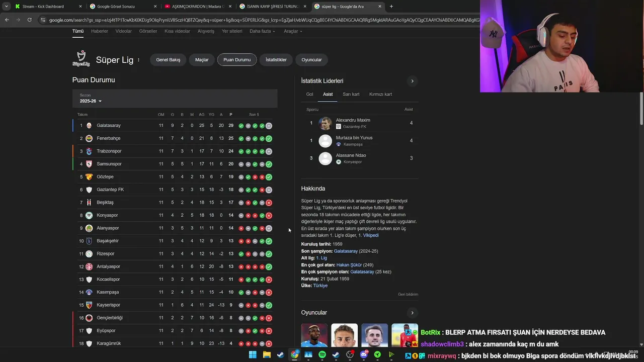
Task: Click the Fenerbahçe team crest
Action: point(89,138)
